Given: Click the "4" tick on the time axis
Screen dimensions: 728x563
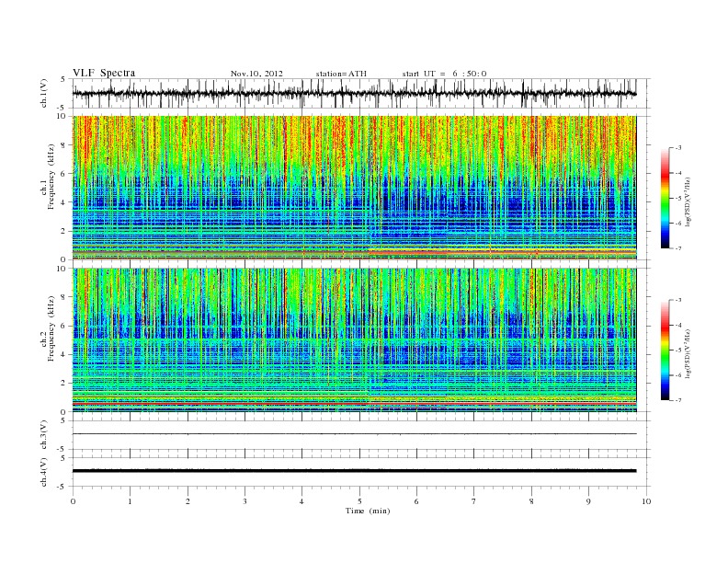Looking at the screenshot, I should pos(302,501).
